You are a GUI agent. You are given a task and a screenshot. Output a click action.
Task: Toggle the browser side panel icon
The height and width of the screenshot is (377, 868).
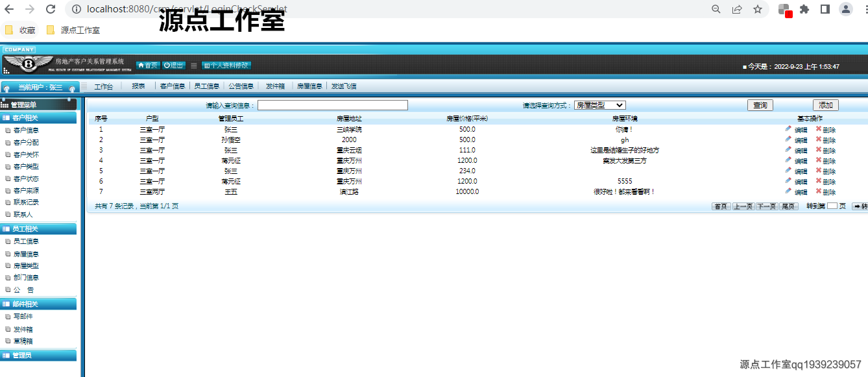(825, 9)
